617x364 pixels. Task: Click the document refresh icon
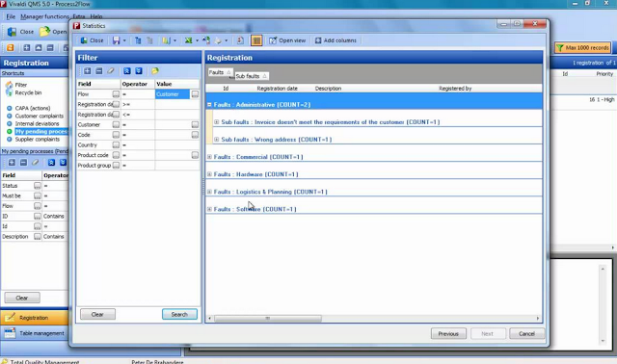[240, 40]
